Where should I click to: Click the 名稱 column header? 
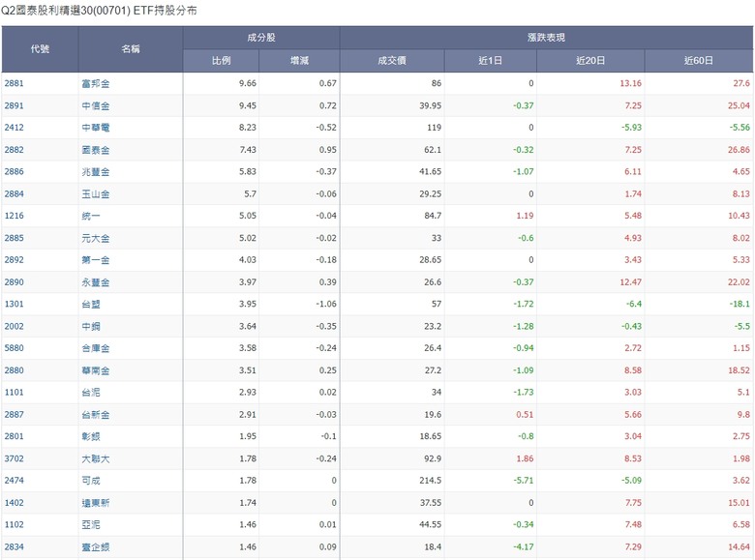coord(131,49)
